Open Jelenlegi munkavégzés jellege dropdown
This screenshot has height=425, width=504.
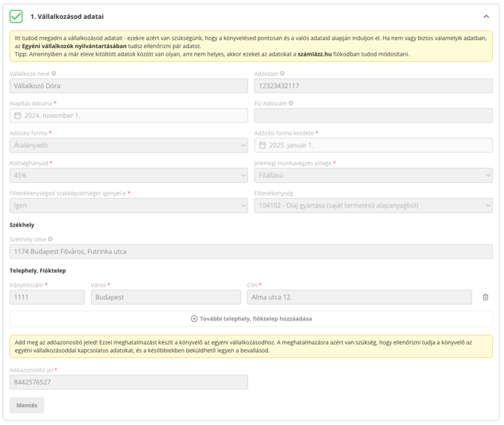pos(373,175)
